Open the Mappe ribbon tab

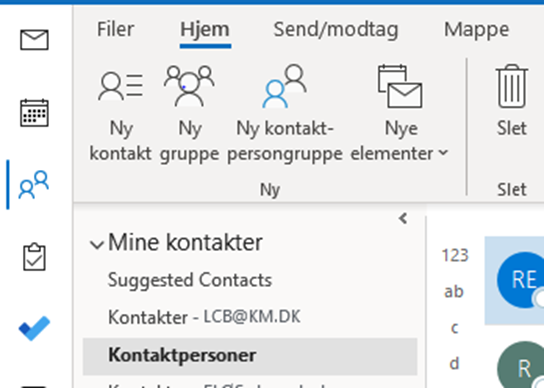click(477, 29)
